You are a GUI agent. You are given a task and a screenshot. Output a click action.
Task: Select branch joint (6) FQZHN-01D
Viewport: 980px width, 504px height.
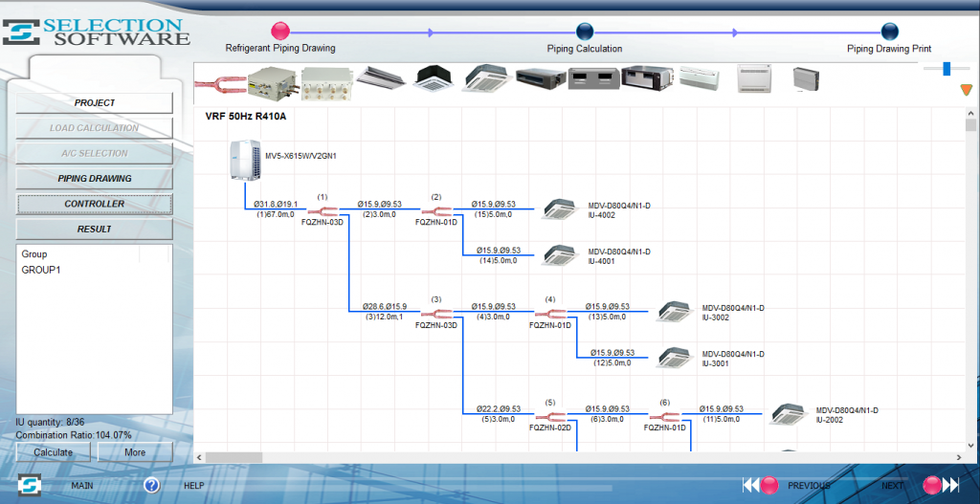point(664,416)
